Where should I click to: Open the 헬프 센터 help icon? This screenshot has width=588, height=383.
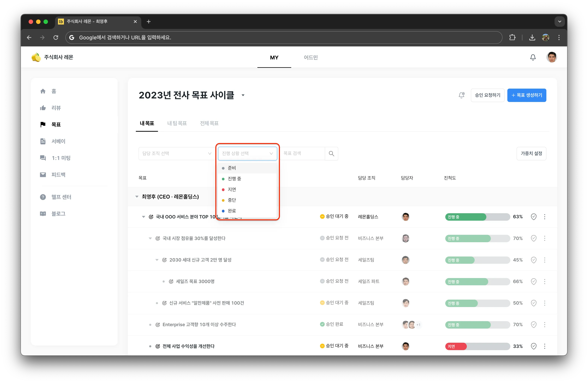click(x=43, y=197)
